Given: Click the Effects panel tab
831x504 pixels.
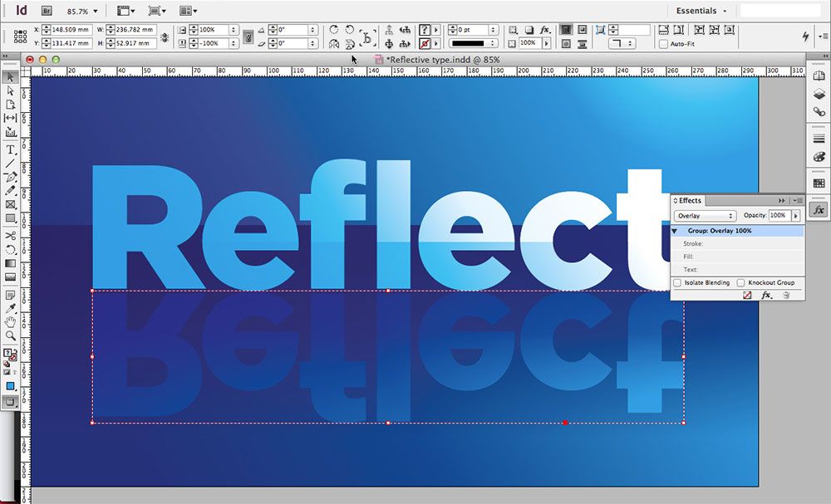Looking at the screenshot, I should pyautogui.click(x=690, y=200).
